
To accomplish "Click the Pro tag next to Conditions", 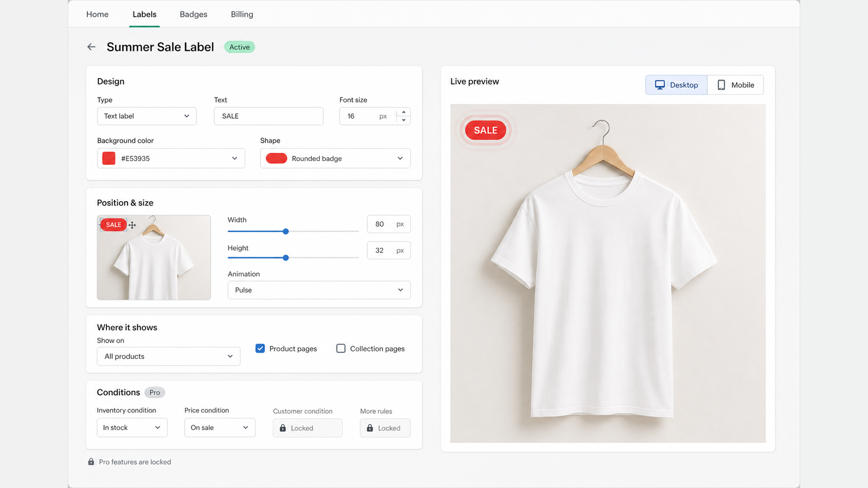I will click(155, 393).
